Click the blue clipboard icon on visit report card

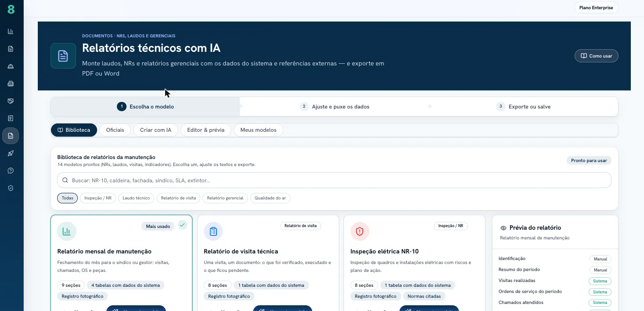click(x=213, y=231)
